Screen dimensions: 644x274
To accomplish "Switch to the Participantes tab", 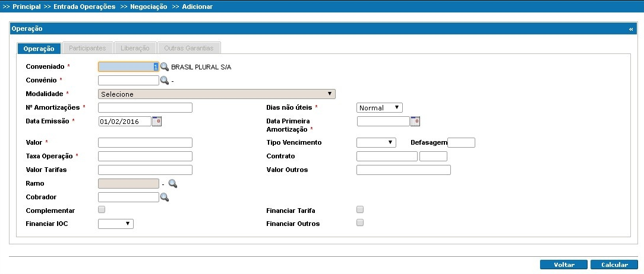I will click(87, 48).
